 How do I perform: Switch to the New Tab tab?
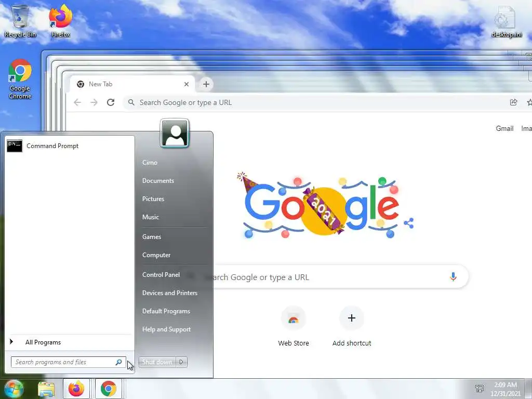[x=132, y=84]
